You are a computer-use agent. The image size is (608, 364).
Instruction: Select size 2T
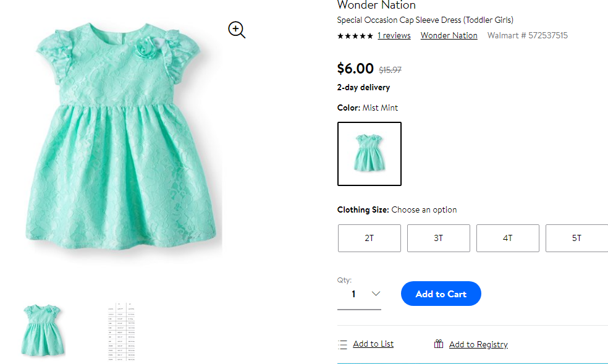pyautogui.click(x=369, y=238)
